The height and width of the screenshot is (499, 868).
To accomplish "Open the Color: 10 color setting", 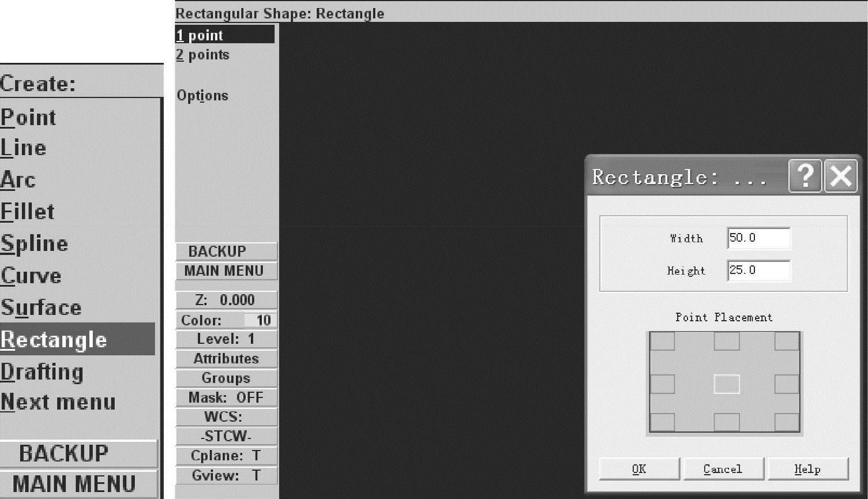I will [226, 320].
